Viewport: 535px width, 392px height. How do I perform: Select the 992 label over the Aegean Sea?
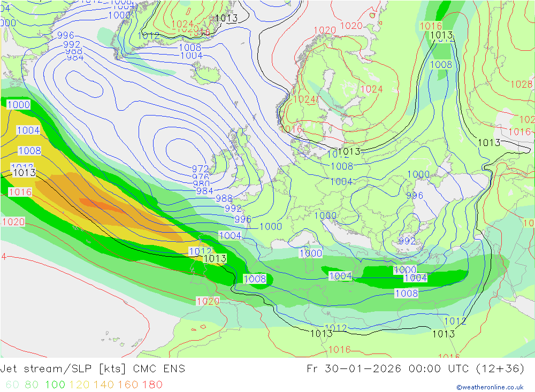click(x=407, y=241)
